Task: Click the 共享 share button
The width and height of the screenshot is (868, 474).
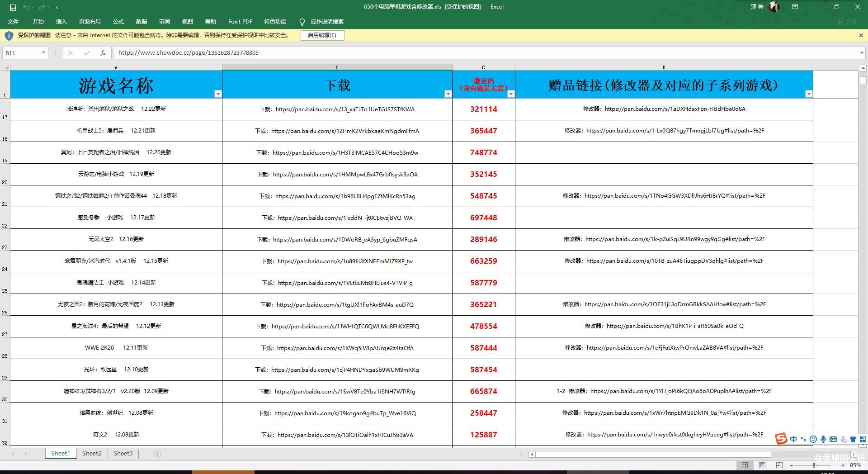Action: (847, 21)
